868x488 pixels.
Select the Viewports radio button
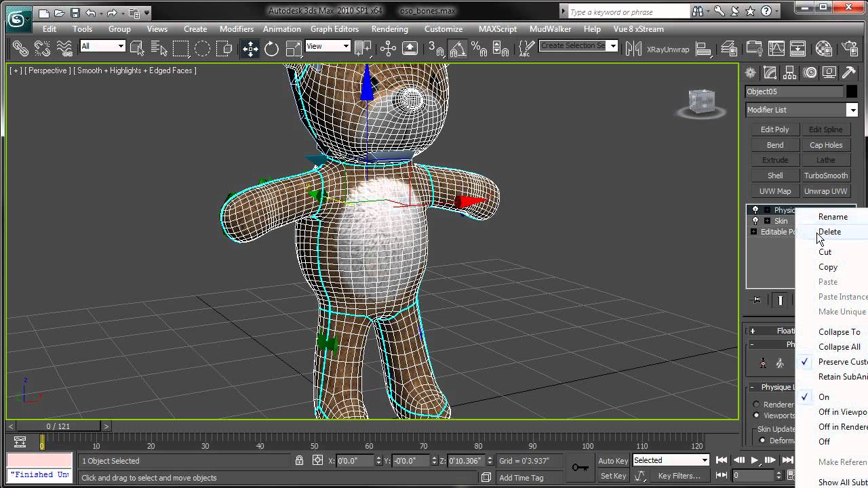[x=756, y=415]
